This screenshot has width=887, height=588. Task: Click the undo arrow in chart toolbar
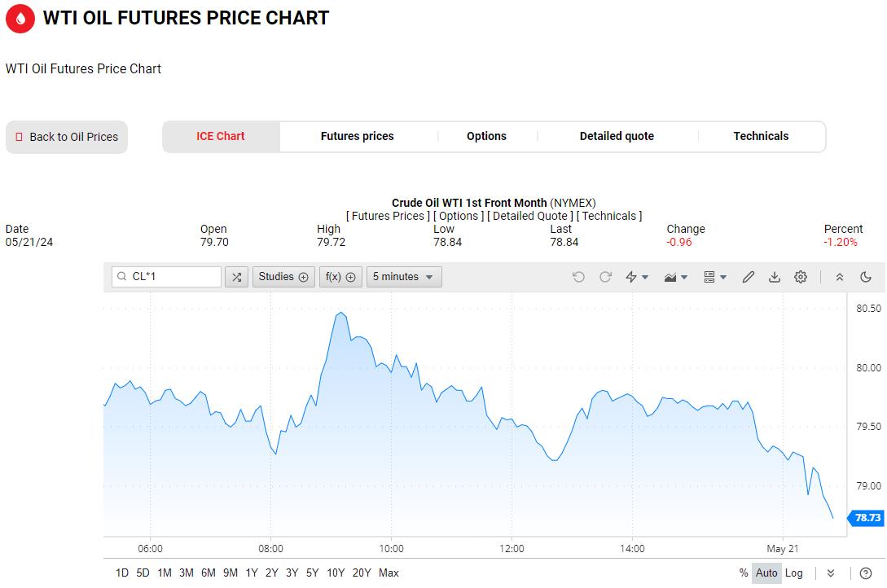point(578,277)
